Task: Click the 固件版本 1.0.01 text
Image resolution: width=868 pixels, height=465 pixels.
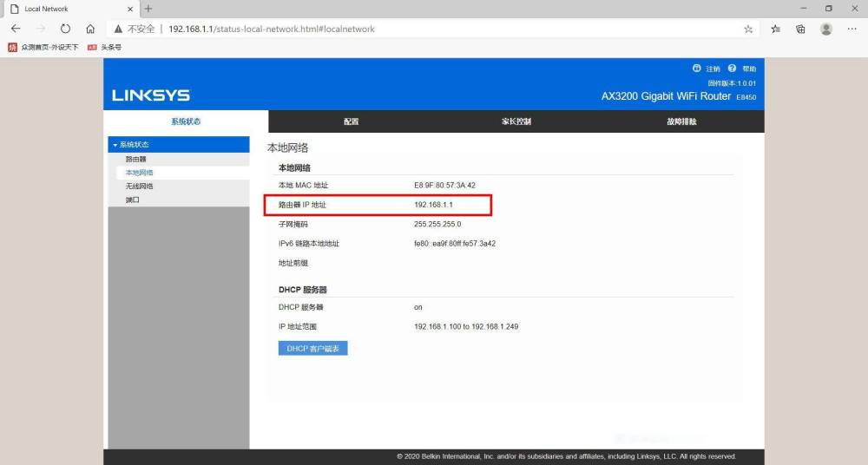Action: coord(731,83)
